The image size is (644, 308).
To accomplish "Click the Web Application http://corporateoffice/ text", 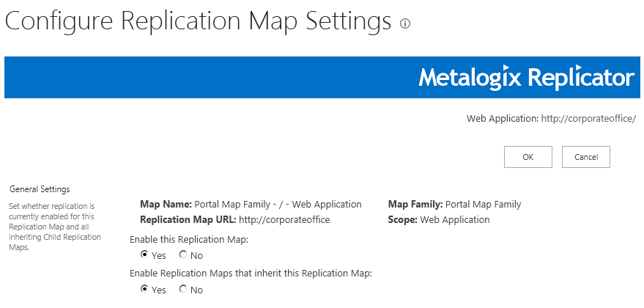I will 551,118.
